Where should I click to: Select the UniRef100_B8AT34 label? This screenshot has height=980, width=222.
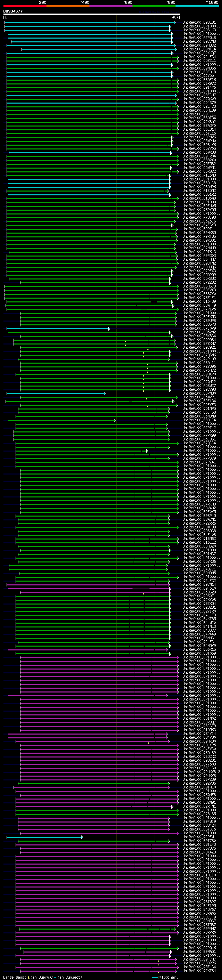[x=199, y=118]
